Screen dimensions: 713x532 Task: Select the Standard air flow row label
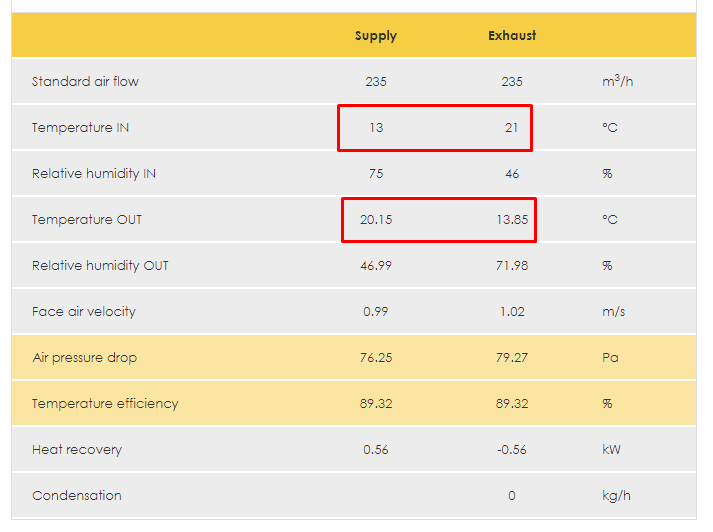click(85, 82)
